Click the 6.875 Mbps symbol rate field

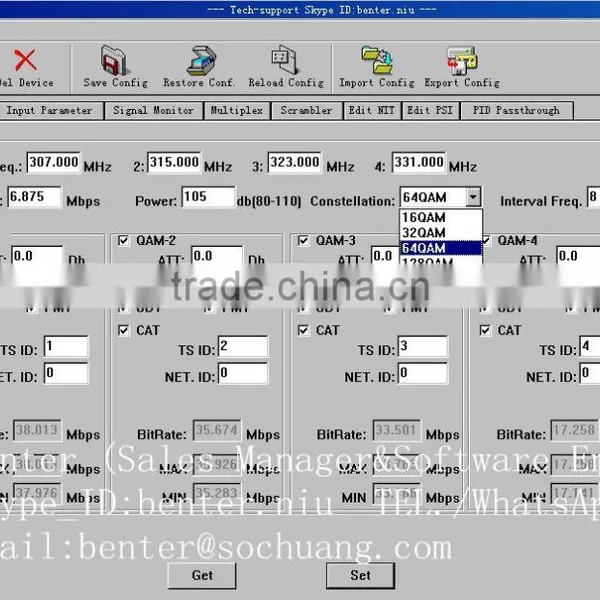coord(34,197)
